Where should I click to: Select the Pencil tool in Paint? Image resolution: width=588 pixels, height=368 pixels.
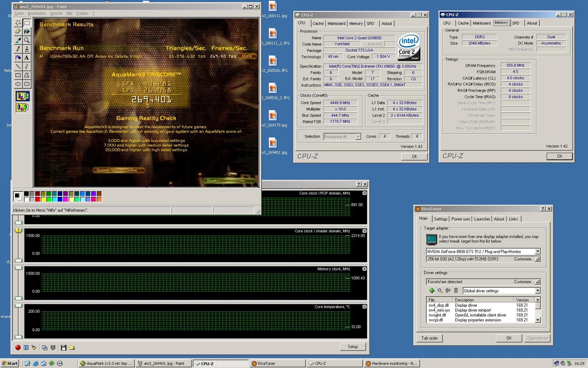pos(18,49)
